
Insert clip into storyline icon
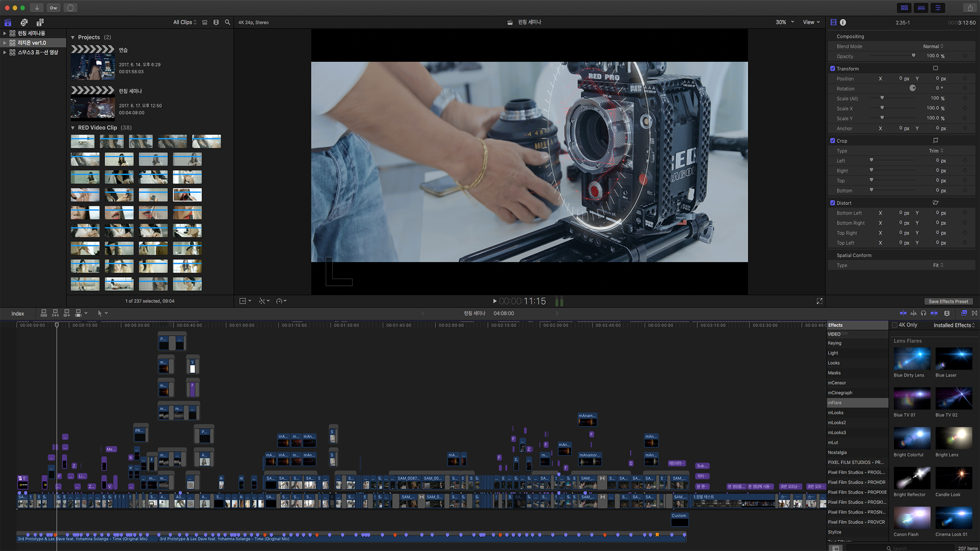[55, 313]
